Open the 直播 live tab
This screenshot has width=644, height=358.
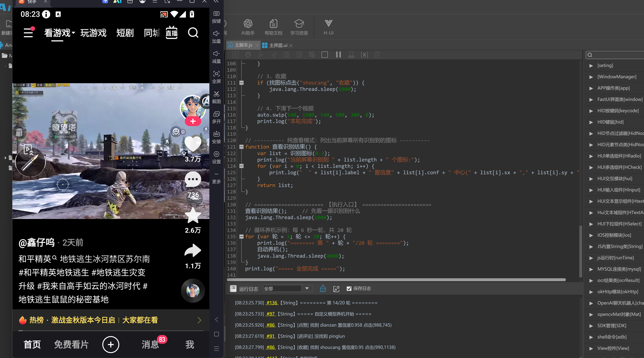point(172,32)
